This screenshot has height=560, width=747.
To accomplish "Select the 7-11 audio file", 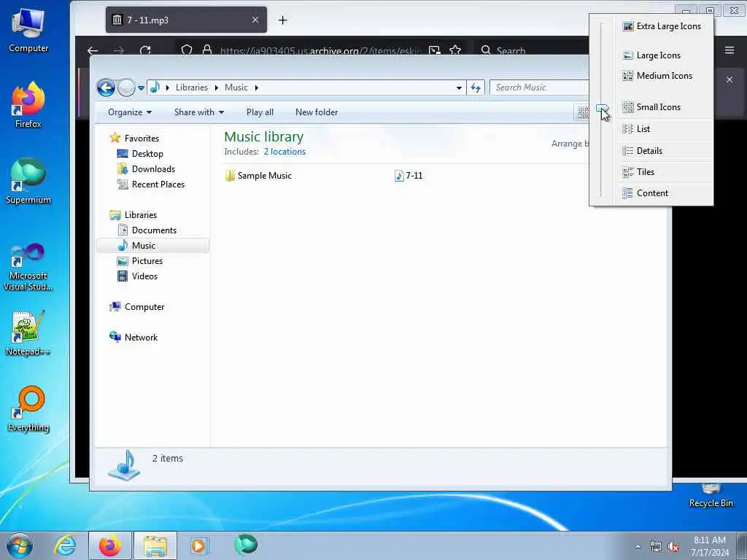I will pyautogui.click(x=409, y=176).
